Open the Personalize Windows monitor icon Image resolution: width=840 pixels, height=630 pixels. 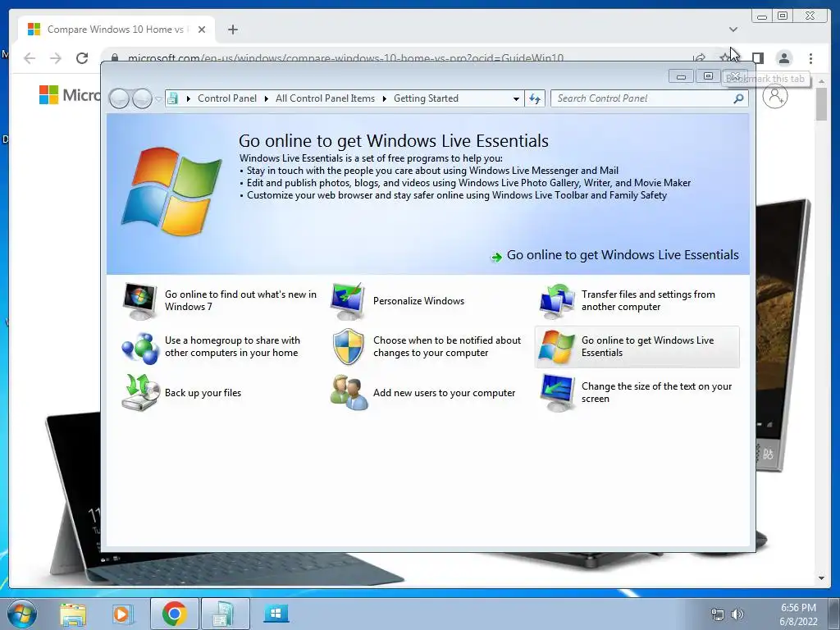(348, 301)
